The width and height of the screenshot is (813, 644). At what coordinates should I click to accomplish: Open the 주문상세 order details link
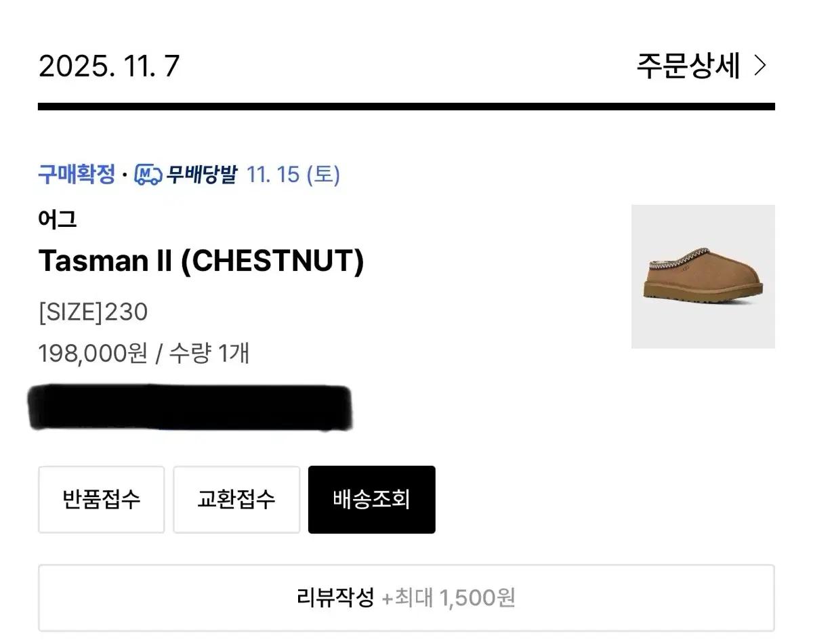coord(686,66)
